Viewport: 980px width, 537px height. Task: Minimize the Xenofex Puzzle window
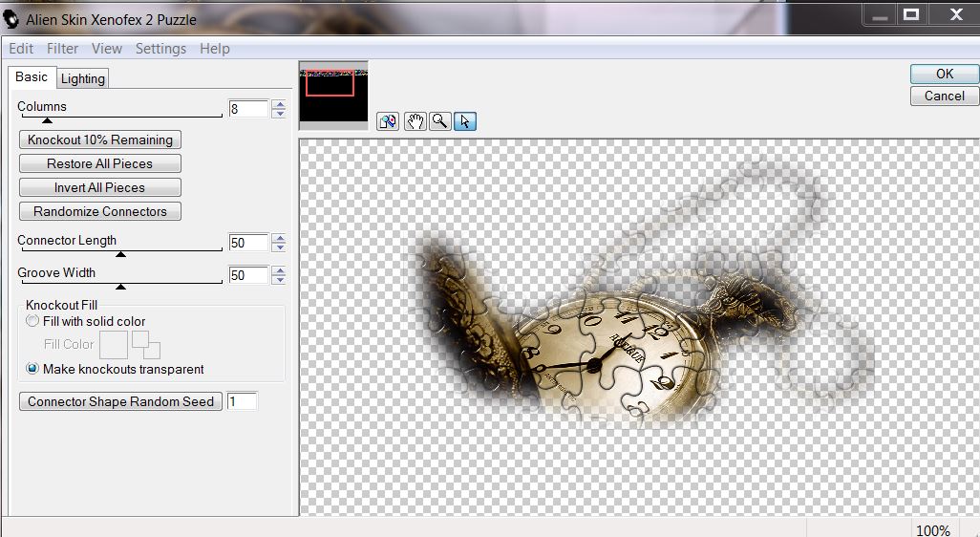pyautogui.click(x=880, y=14)
